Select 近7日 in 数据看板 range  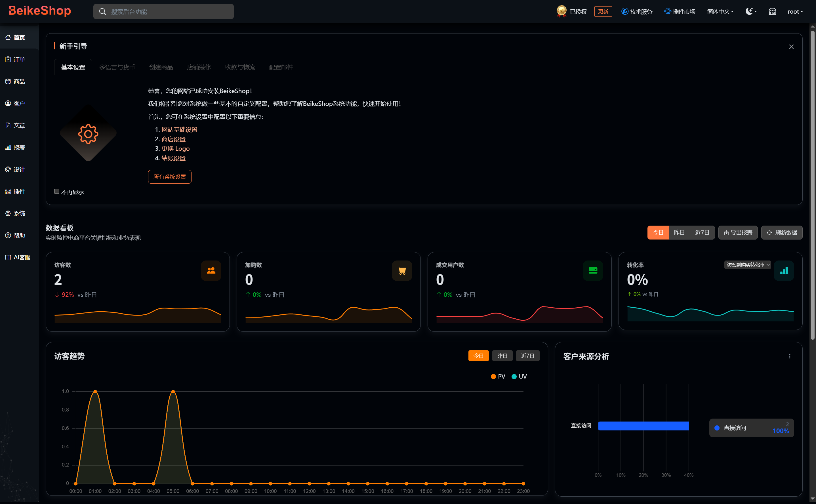click(x=703, y=233)
